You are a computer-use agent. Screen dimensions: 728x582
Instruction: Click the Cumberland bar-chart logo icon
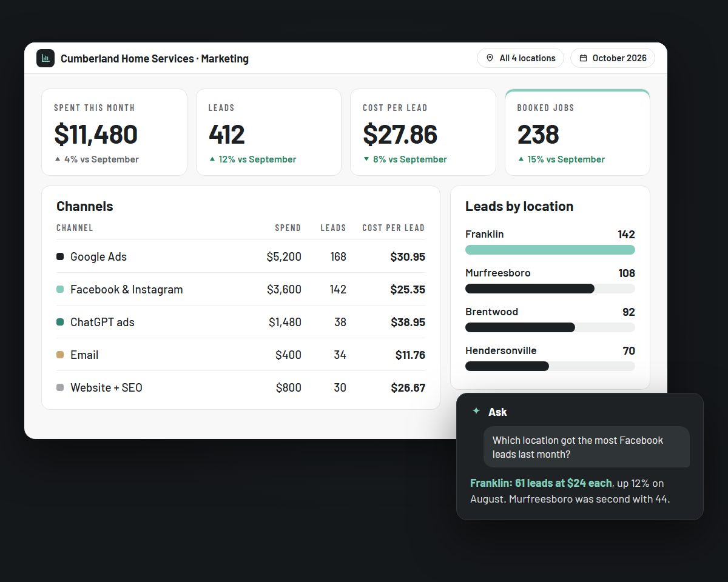[45, 58]
